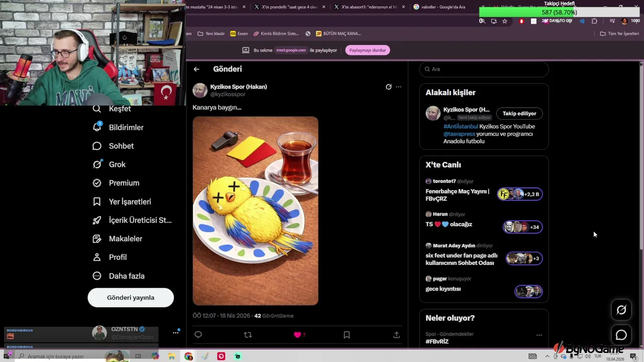
Task: Click Grok icon on Kyzikos Spor post
Action: [x=388, y=87]
